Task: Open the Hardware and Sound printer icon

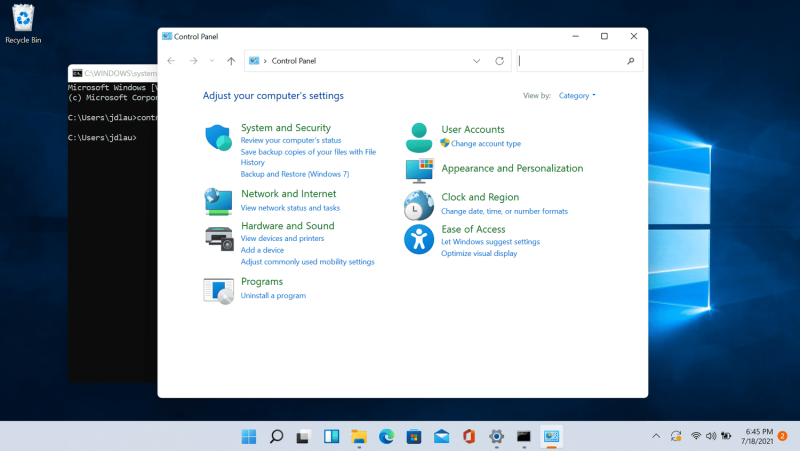Action: (218, 237)
